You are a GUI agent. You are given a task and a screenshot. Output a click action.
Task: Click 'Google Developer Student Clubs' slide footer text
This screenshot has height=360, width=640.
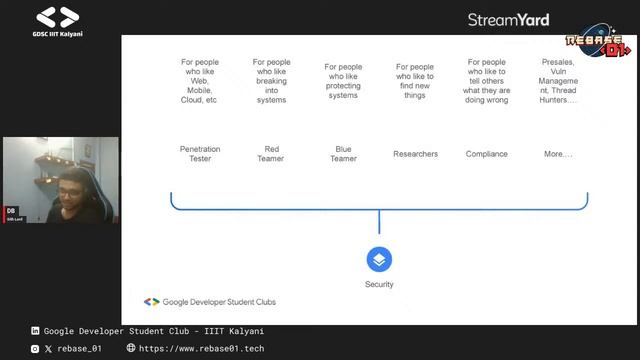pos(219,302)
